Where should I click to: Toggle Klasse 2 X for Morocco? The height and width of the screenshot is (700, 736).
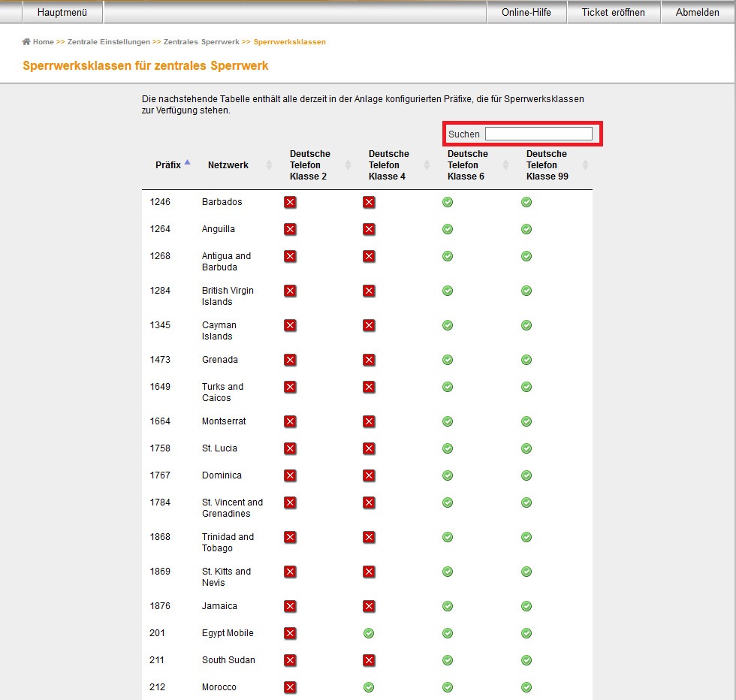pyautogui.click(x=290, y=688)
